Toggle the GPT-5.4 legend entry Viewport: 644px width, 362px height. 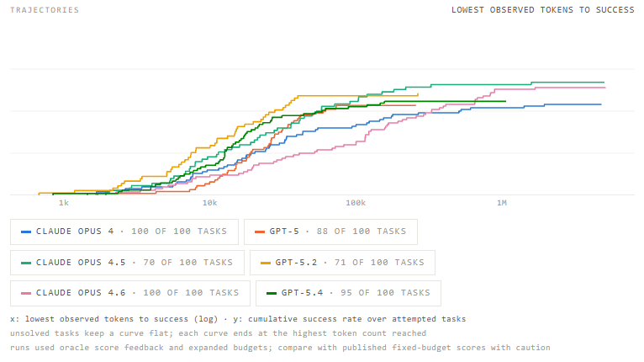[x=348, y=293]
